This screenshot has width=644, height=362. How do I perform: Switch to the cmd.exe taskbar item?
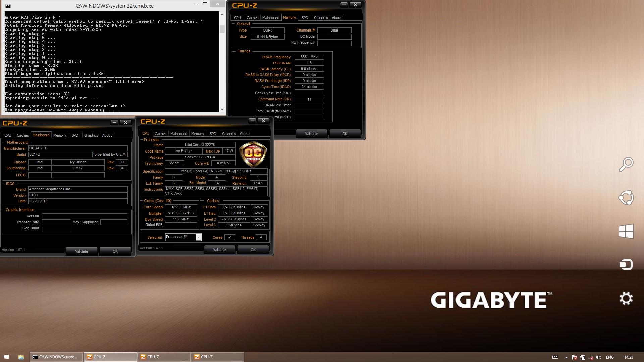click(56, 357)
